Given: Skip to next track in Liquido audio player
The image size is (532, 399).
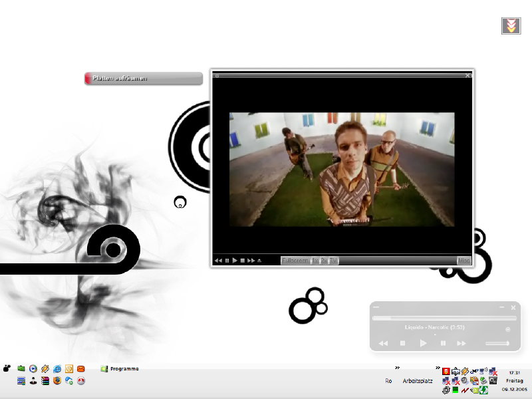Looking at the screenshot, I should [x=462, y=343].
